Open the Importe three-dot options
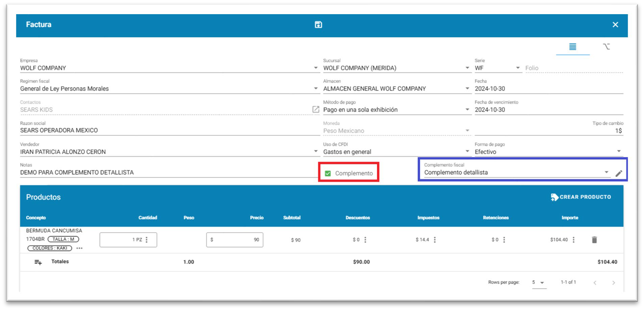644x310 pixels. point(573,239)
